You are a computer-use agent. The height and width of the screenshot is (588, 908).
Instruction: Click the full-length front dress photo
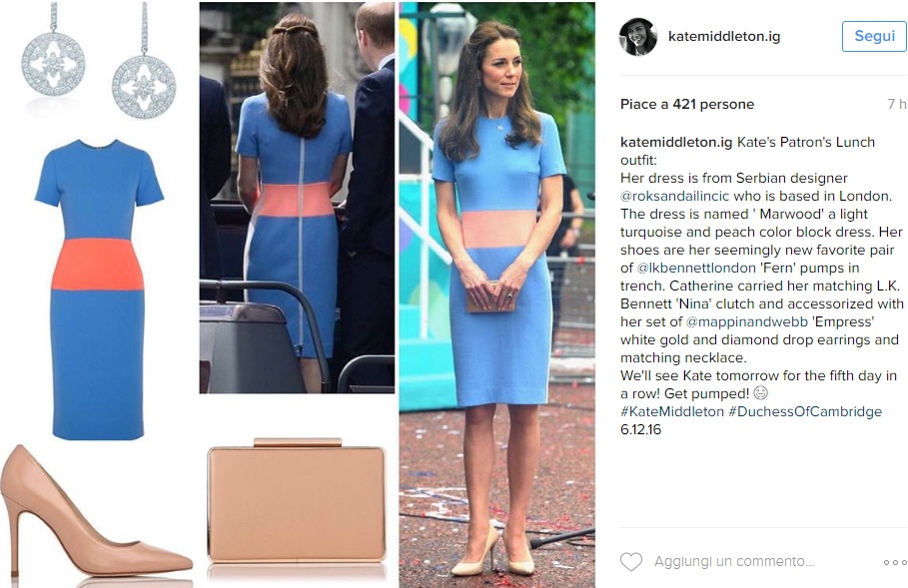496,294
